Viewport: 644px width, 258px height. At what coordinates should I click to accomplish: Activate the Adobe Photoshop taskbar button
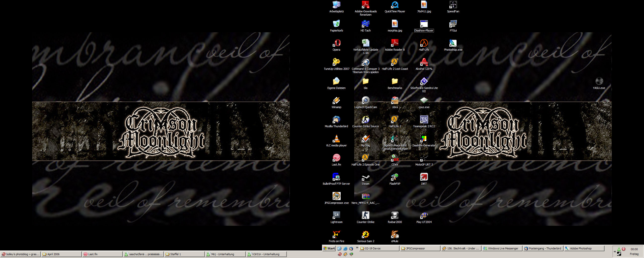tap(584, 248)
